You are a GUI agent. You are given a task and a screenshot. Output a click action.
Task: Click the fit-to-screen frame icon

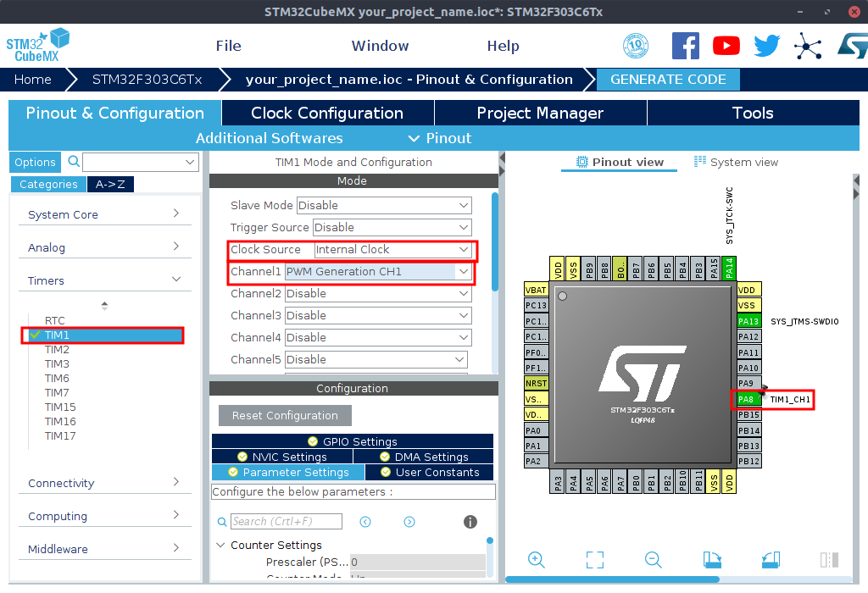coord(595,559)
